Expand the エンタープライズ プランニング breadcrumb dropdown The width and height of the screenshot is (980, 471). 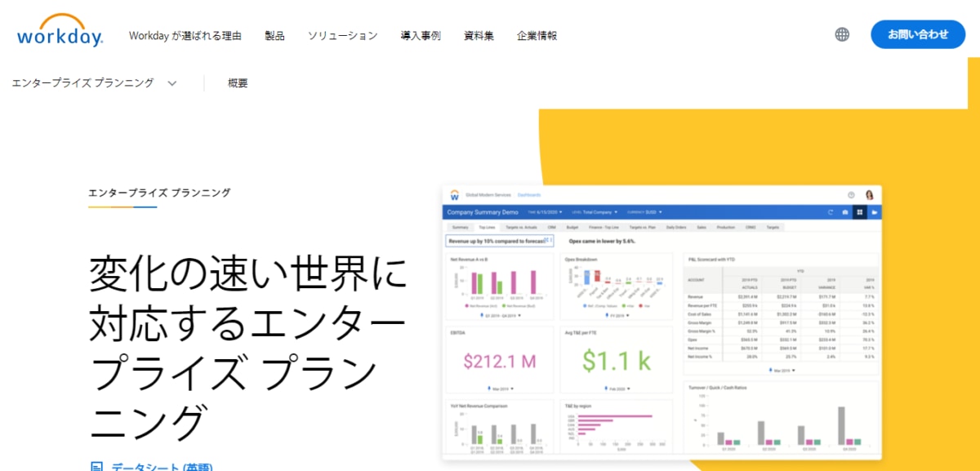[x=171, y=82]
